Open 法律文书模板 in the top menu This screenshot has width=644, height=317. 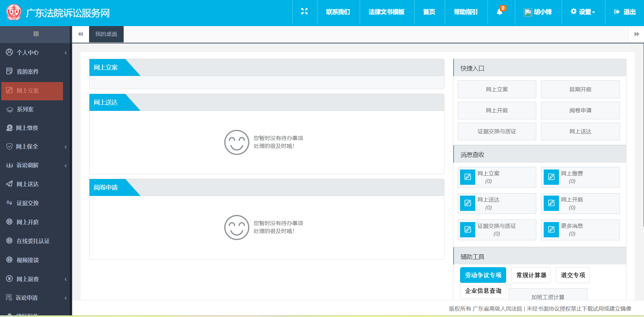[387, 12]
